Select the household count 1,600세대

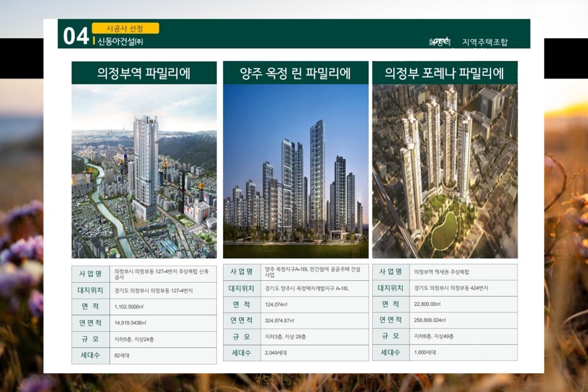(425, 352)
